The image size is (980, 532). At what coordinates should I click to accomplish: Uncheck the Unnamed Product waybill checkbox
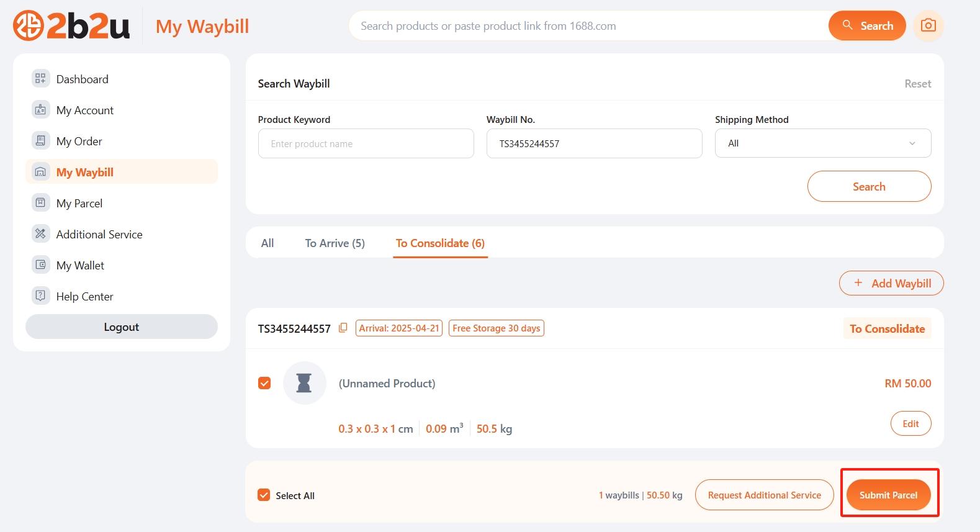point(264,383)
